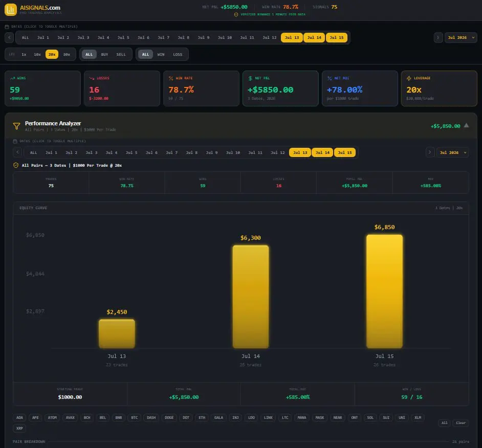Click the Jul 14 equity curve bar
482x448 pixels.
click(251, 297)
